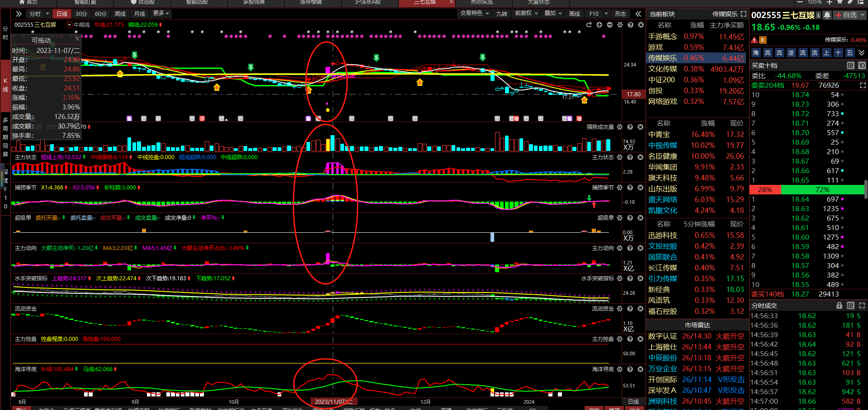Viewport: 868px width, 410px height.
Task: Open help icon of 海洋寻底 indicator
Action: pos(630,369)
